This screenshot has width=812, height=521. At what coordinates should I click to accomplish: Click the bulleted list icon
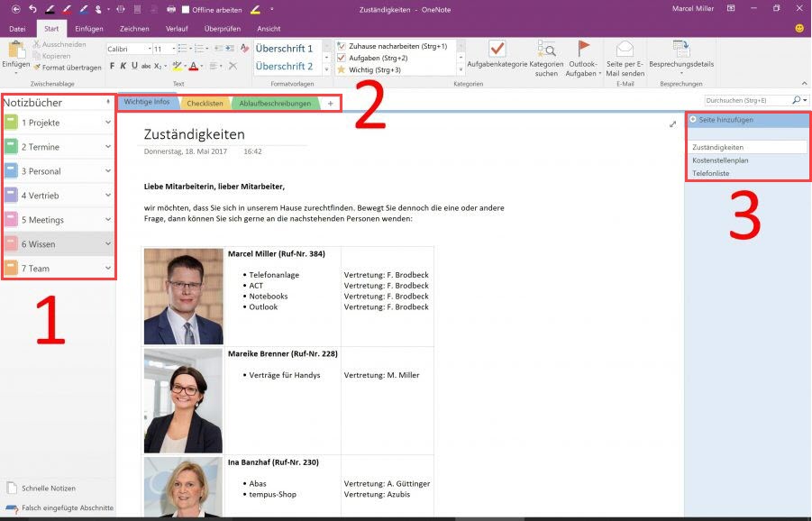182,48
